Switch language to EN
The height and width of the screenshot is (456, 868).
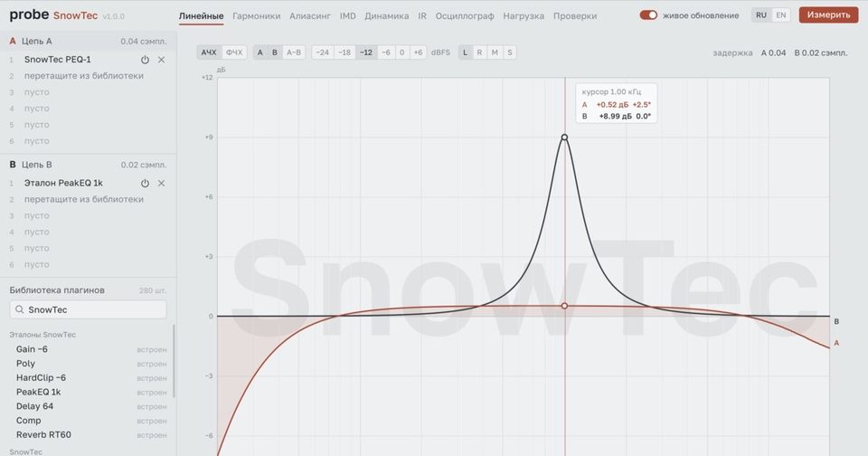tap(780, 15)
